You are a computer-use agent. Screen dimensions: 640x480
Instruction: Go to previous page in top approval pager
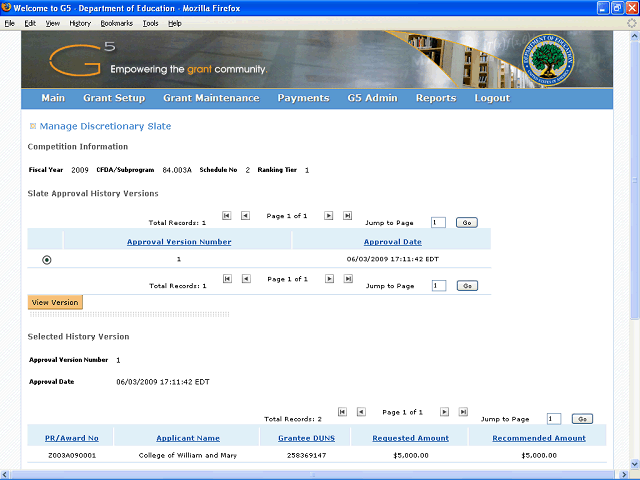click(x=245, y=216)
